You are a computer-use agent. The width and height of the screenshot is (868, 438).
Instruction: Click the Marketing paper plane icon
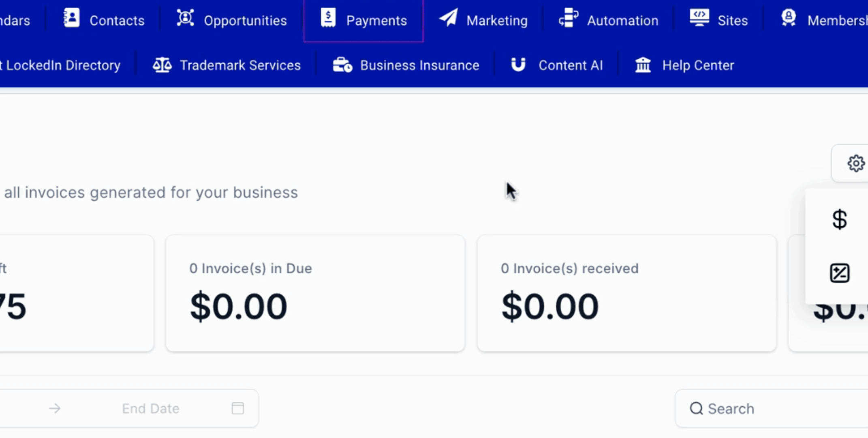[x=448, y=18]
